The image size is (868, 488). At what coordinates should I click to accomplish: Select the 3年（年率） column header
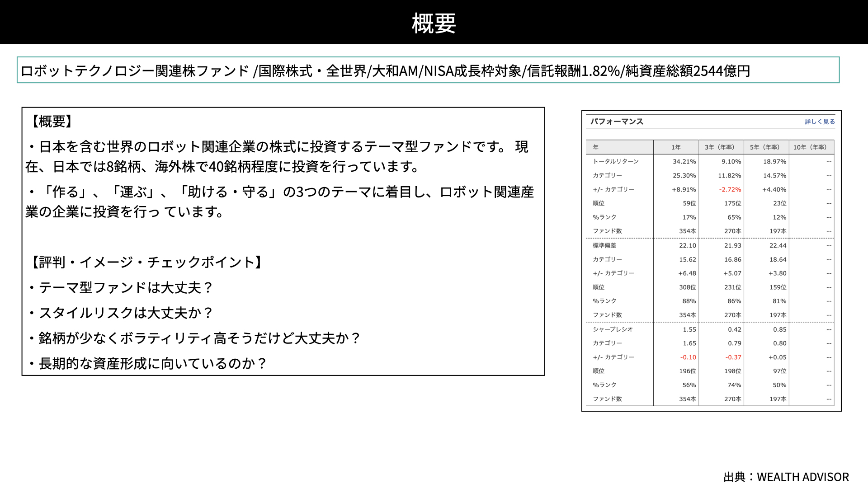point(721,147)
